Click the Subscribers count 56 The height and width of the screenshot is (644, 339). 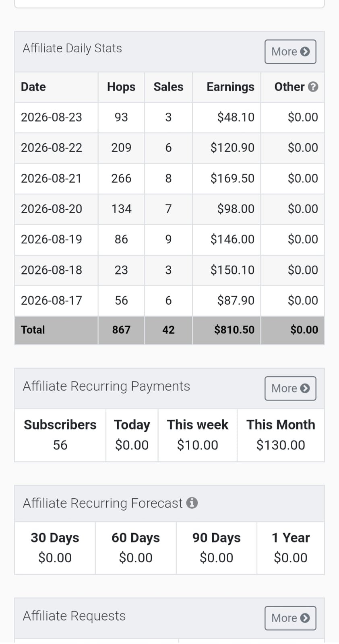pyautogui.click(x=60, y=445)
